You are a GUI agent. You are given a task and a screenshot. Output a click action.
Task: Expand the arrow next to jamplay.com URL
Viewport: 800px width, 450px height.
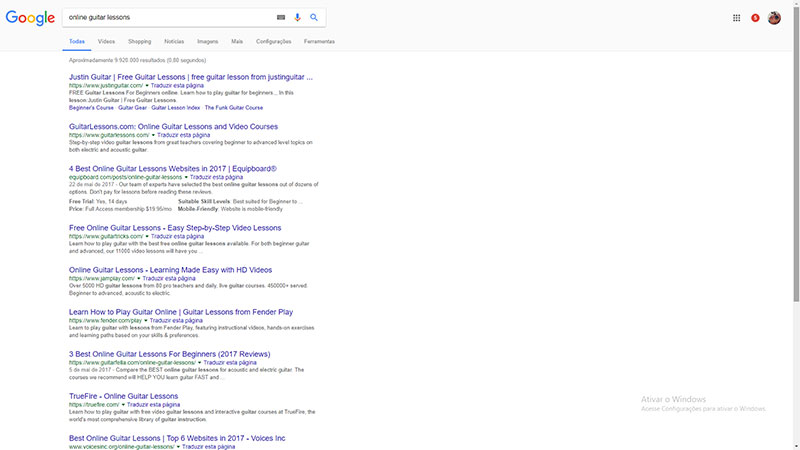pyautogui.click(x=138, y=279)
